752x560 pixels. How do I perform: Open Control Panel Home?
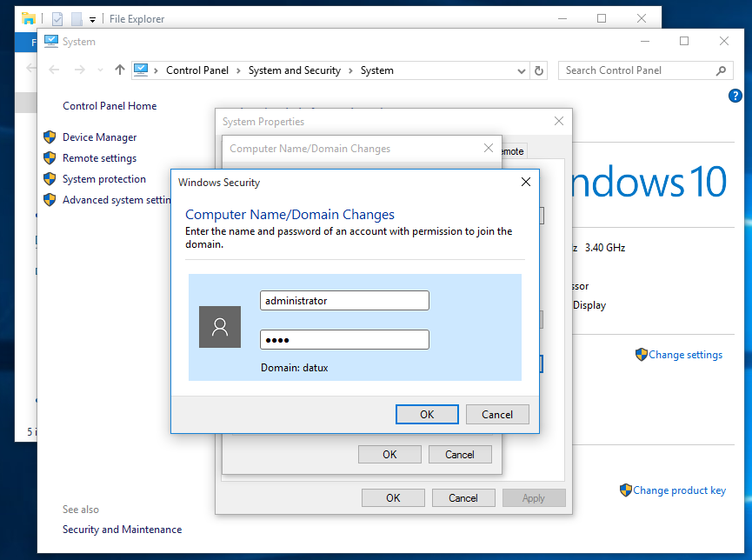[110, 106]
